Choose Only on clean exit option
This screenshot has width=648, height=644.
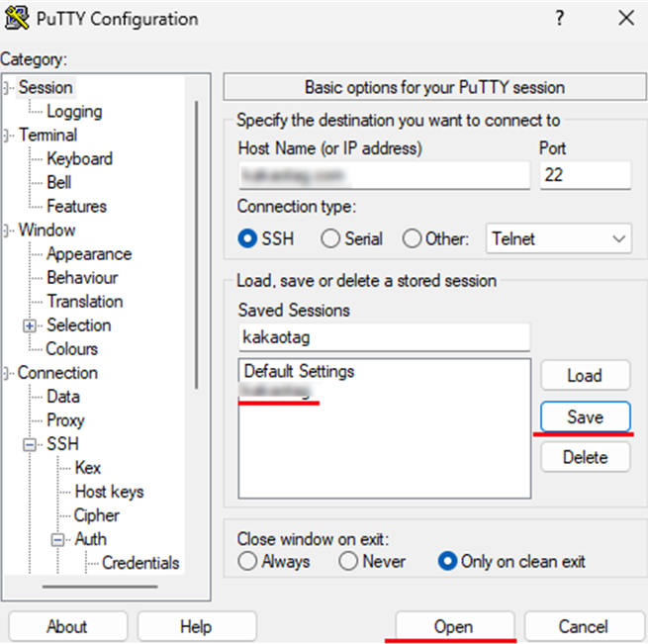tap(447, 561)
